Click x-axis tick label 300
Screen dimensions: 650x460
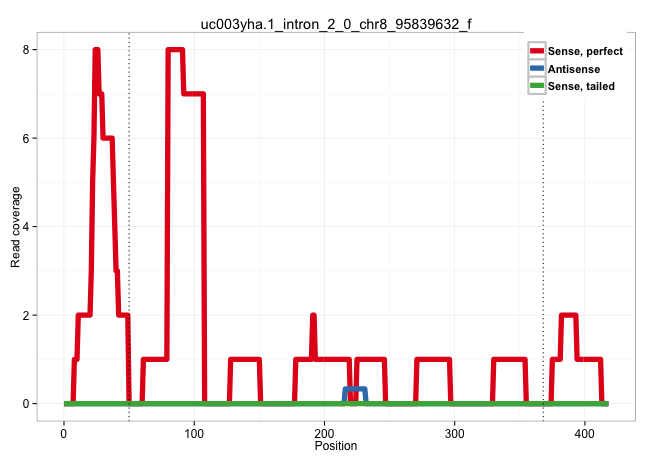[454, 432]
